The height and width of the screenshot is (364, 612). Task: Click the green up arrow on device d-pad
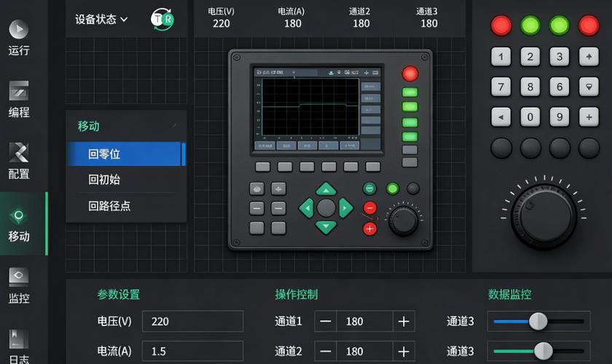tap(326, 189)
